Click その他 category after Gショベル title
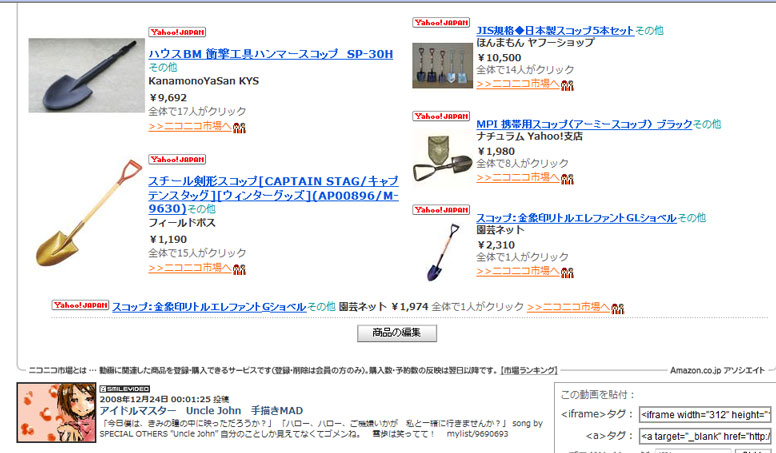 pyautogui.click(x=321, y=307)
